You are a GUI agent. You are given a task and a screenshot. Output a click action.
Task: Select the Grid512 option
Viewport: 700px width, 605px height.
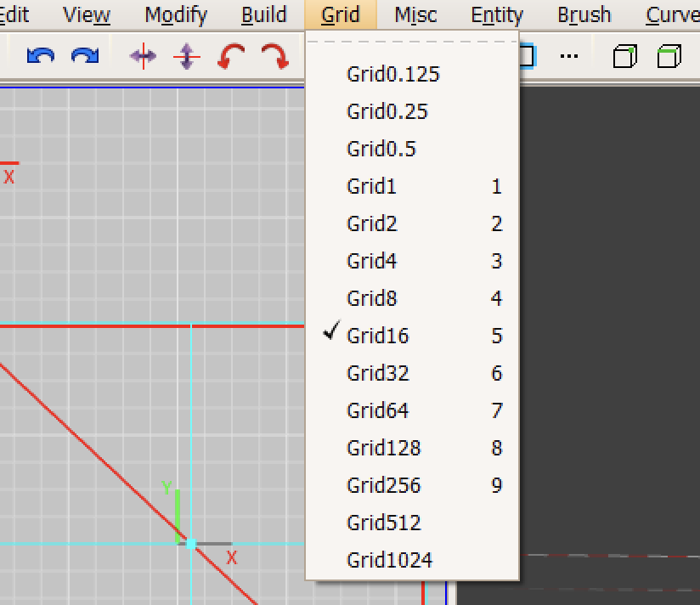[x=412, y=523]
